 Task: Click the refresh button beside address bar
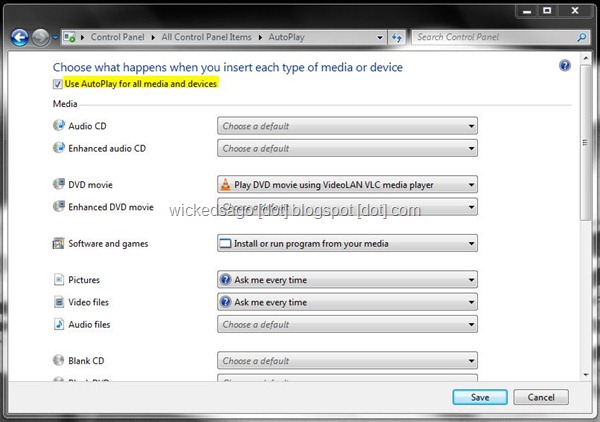396,37
